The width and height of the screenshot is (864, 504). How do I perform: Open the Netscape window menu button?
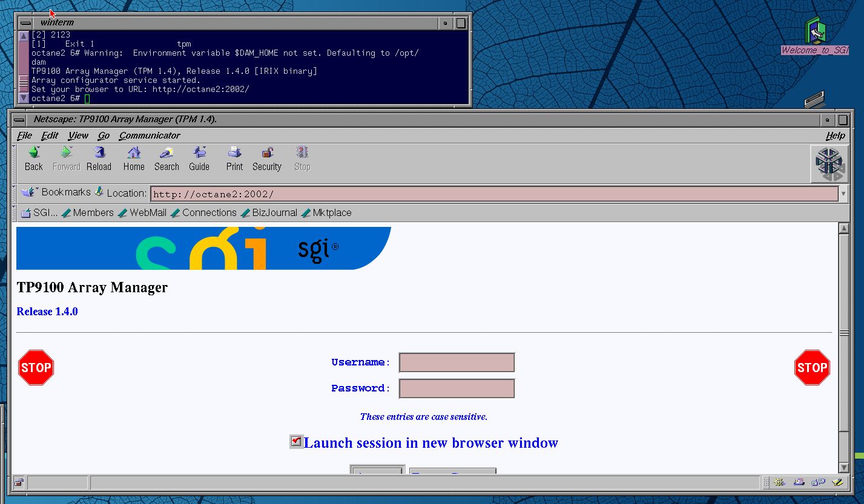[20, 120]
